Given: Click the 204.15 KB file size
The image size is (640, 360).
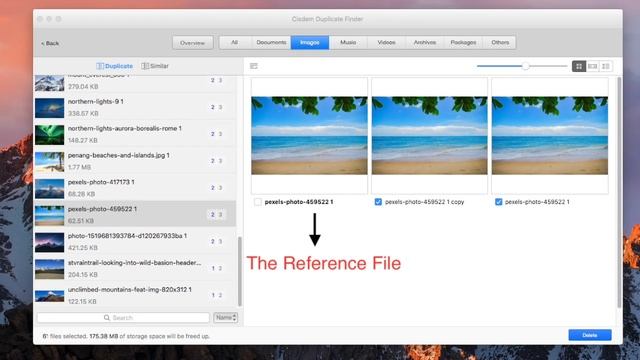Looking at the screenshot, I should (82, 274).
